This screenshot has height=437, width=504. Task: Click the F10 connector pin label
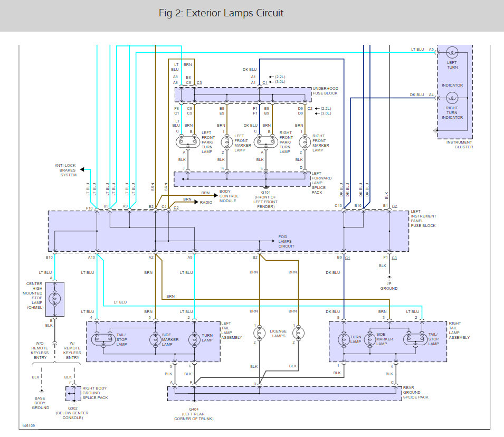pyautogui.click(x=89, y=208)
